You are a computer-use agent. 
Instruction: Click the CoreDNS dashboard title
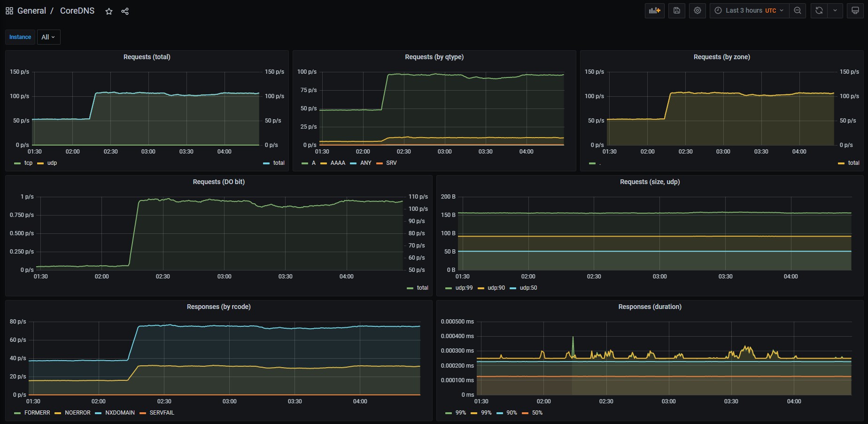tap(77, 11)
